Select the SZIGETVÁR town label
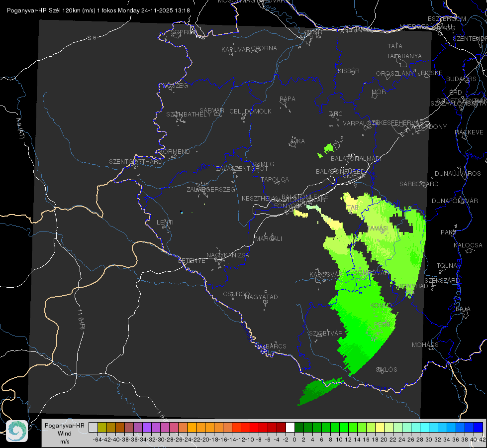487x448 pixels. tap(326, 334)
